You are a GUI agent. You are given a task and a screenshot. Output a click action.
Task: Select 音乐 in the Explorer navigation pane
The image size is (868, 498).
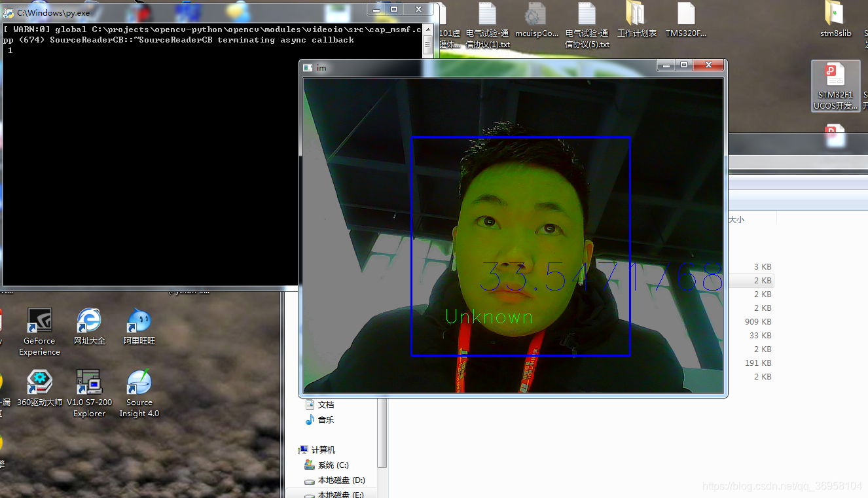320,419
